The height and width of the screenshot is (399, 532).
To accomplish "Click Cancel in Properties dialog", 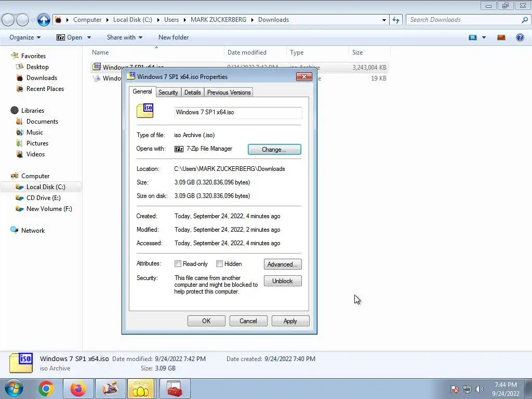I will [248, 321].
